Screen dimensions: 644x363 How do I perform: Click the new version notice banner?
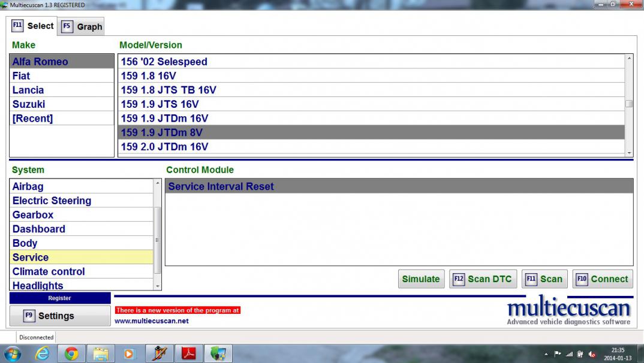tap(177, 310)
